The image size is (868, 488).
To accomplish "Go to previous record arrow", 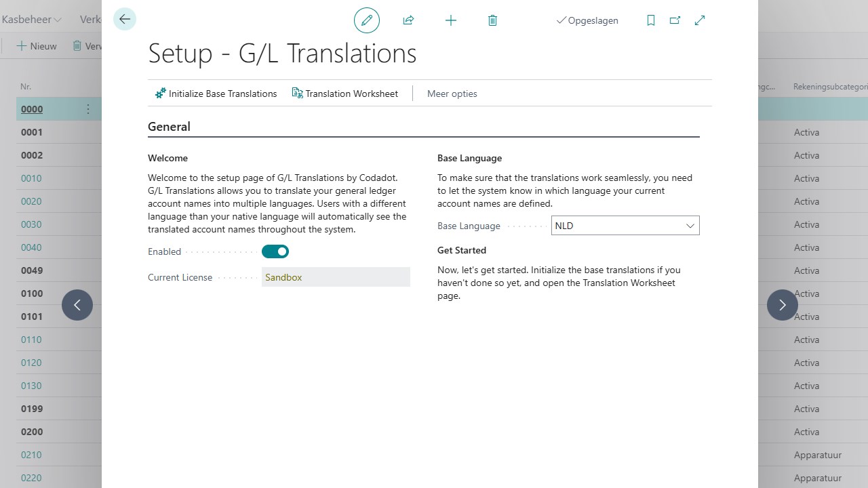I will [77, 305].
